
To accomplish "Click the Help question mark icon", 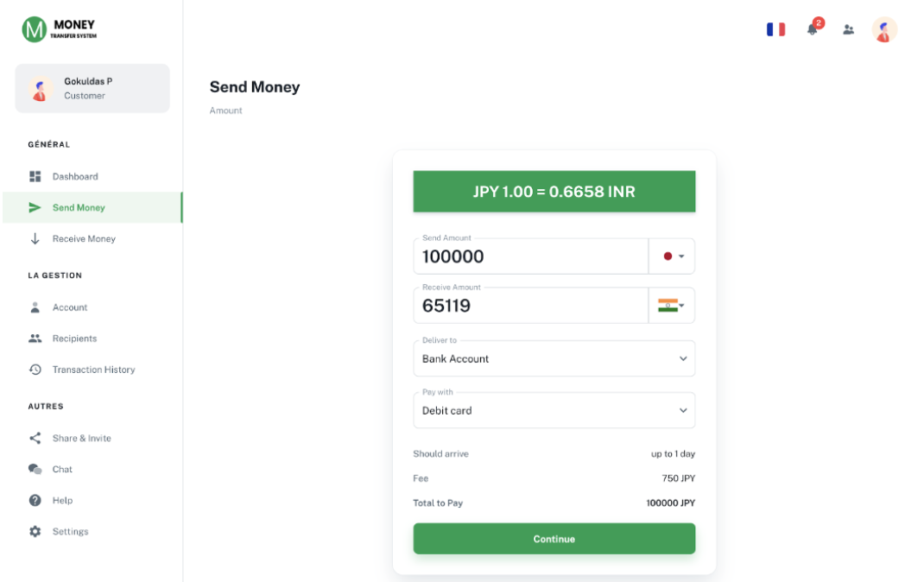I will (x=35, y=500).
